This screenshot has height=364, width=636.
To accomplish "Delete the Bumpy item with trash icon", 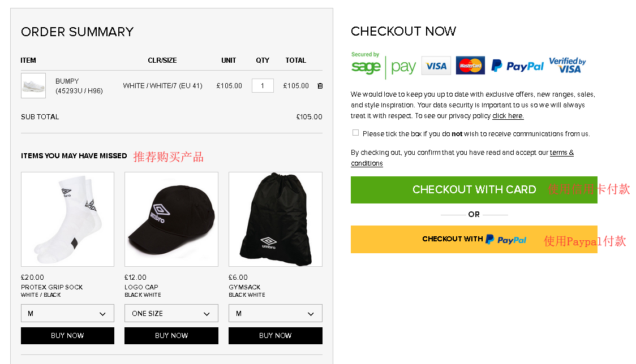I will tap(320, 86).
